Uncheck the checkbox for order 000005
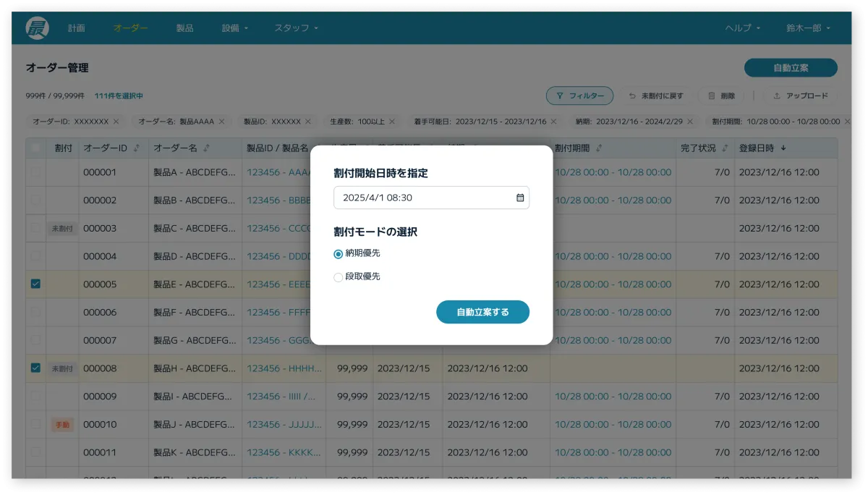This screenshot has width=868, height=495. tap(35, 284)
